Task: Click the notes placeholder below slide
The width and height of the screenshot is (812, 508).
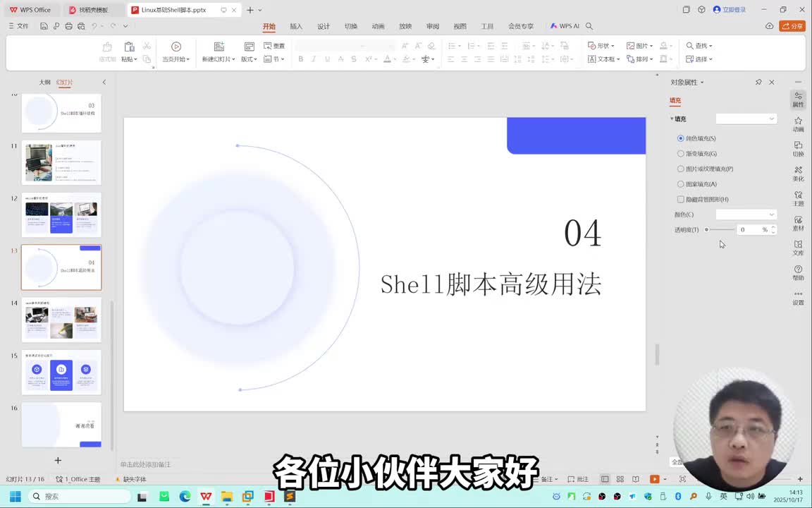Action: 145,464
